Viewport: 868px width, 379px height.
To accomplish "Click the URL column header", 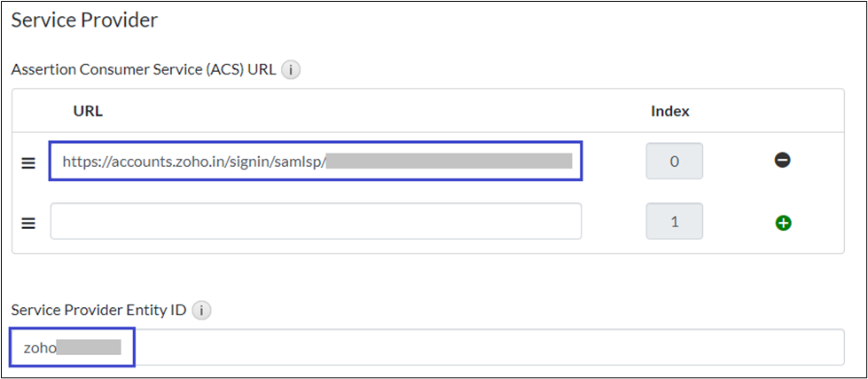I will click(88, 111).
